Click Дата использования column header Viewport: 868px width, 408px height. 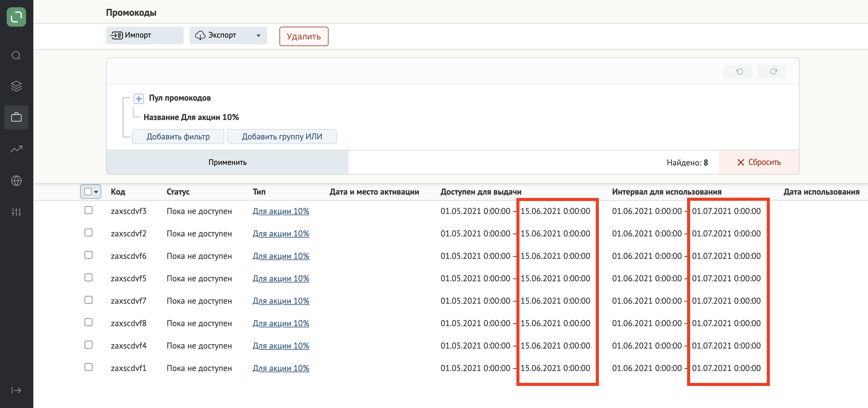(x=821, y=192)
